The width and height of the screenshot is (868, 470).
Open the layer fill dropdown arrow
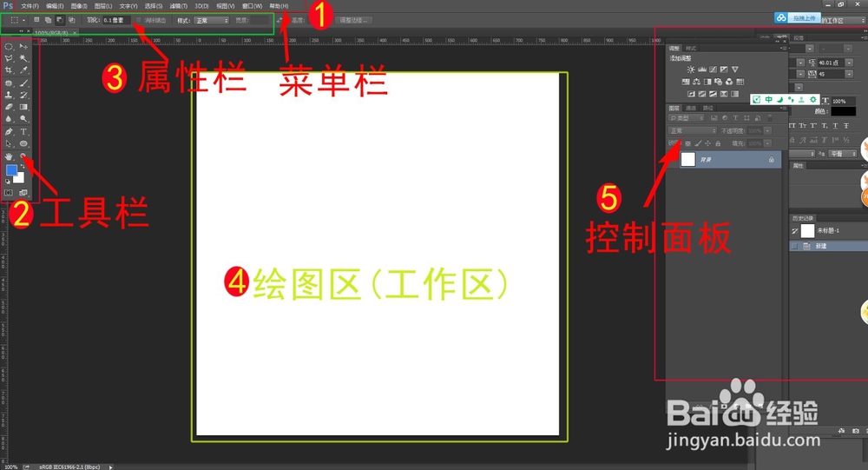768,143
